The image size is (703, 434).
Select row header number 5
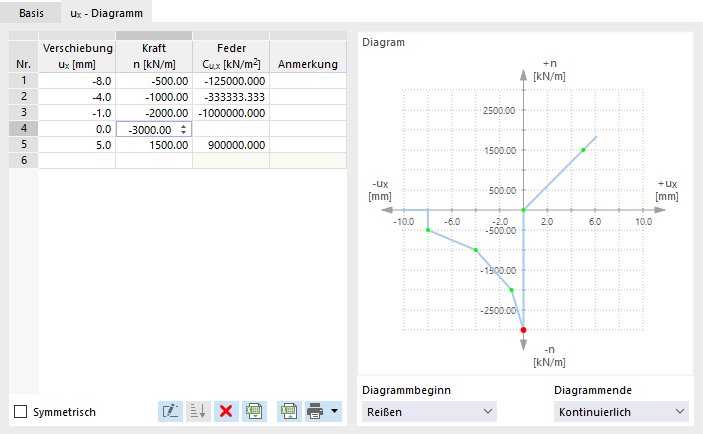coord(24,144)
